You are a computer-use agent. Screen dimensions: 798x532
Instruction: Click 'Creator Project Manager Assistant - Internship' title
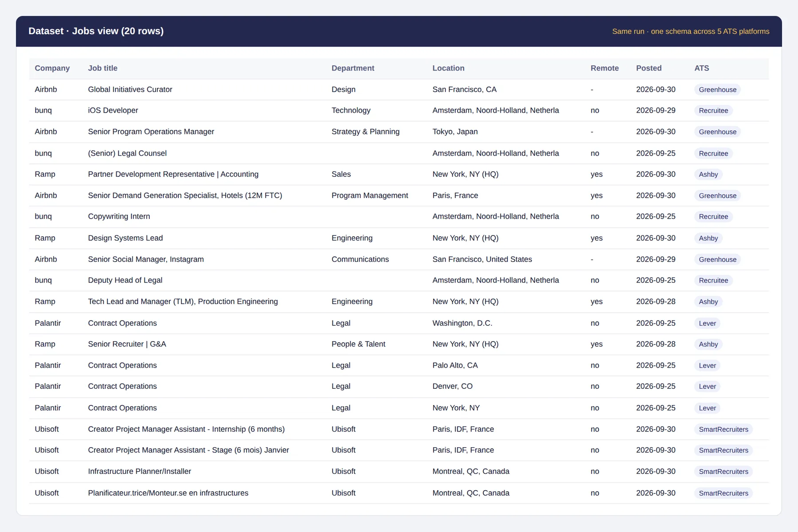click(186, 429)
